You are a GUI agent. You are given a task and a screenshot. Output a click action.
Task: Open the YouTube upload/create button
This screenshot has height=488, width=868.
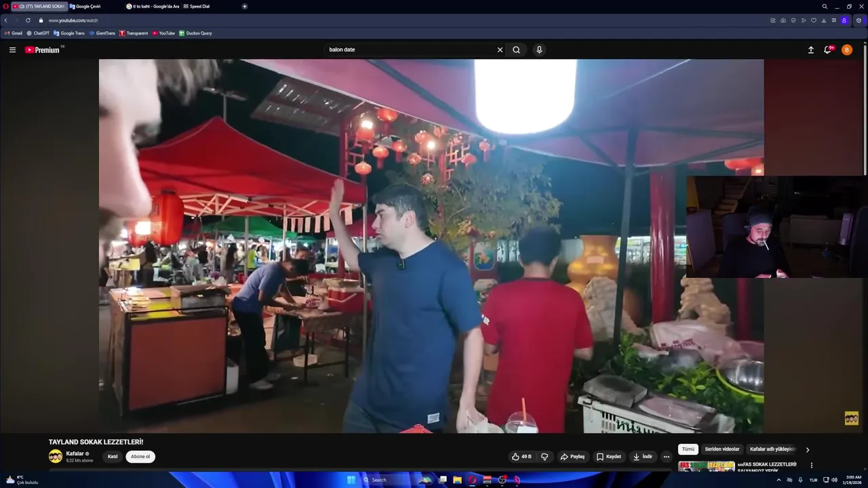[x=810, y=49]
